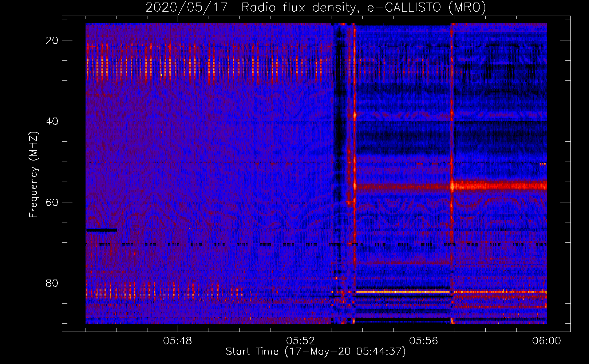This screenshot has width=589, height=364.
Task: Click the plot title '2020/05/17 Radio flux density'
Action: point(316,7)
